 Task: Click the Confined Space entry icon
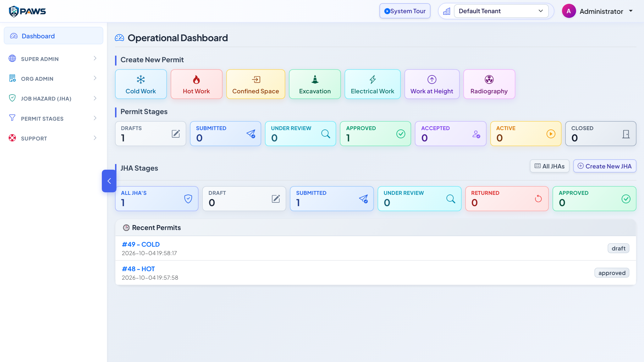(x=256, y=80)
